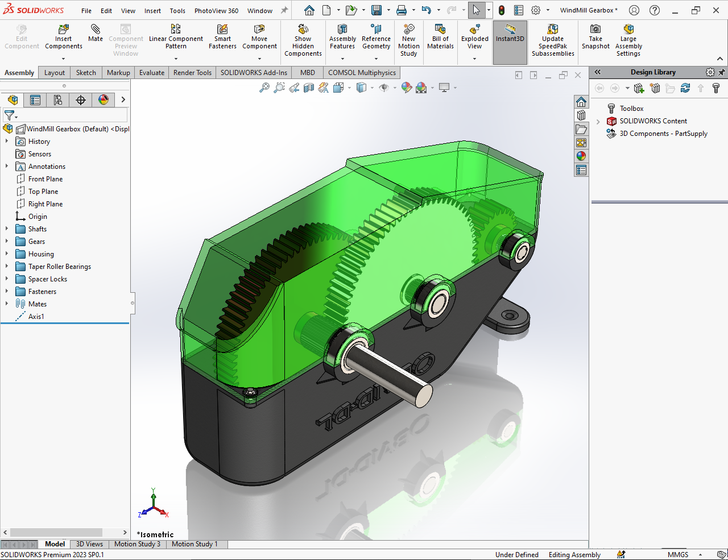Click the Edit Appearance icon
The width and height of the screenshot is (728, 560).
pos(406,88)
